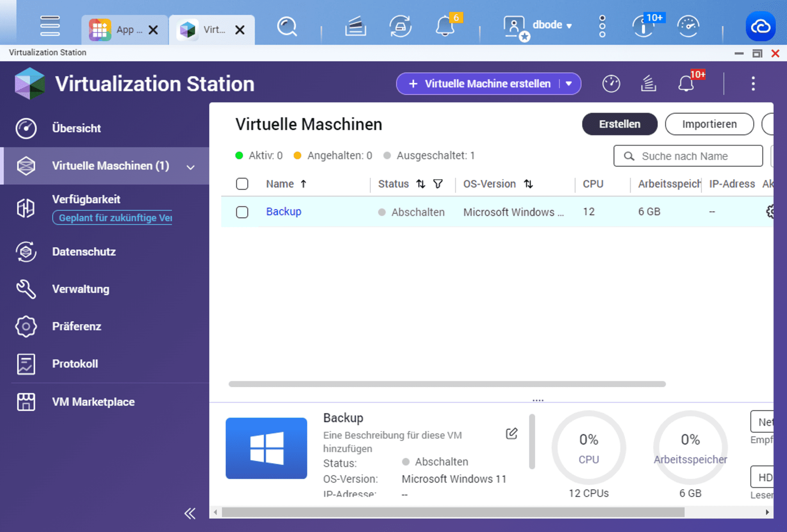
Task: Click Virtuelle Machine erstellen button
Action: coord(480,84)
